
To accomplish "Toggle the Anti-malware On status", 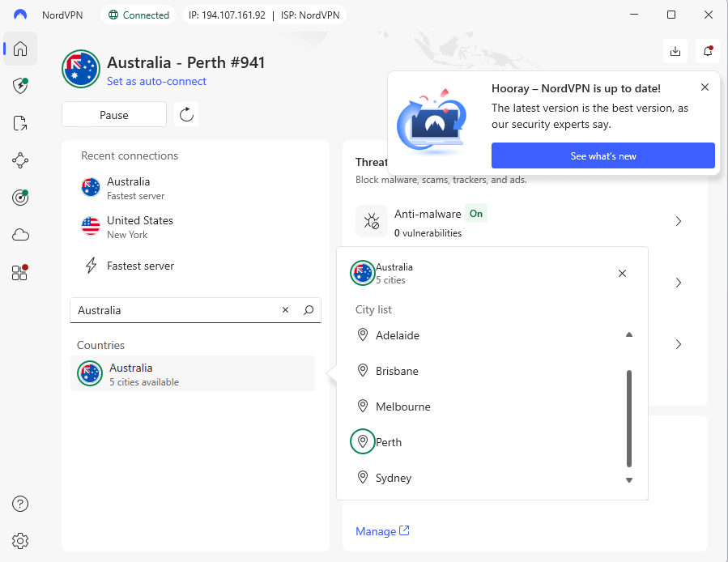I will click(x=475, y=214).
